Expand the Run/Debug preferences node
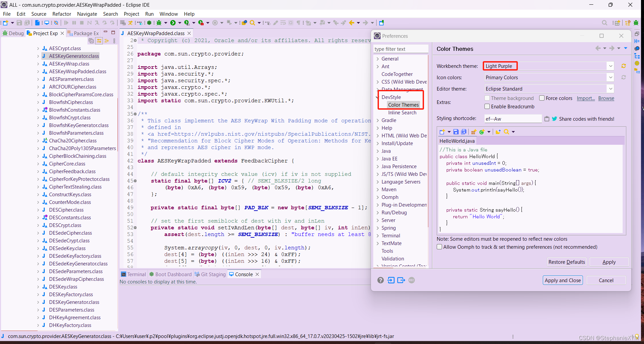Image resolution: width=644 pixels, height=344 pixels. [x=378, y=213]
